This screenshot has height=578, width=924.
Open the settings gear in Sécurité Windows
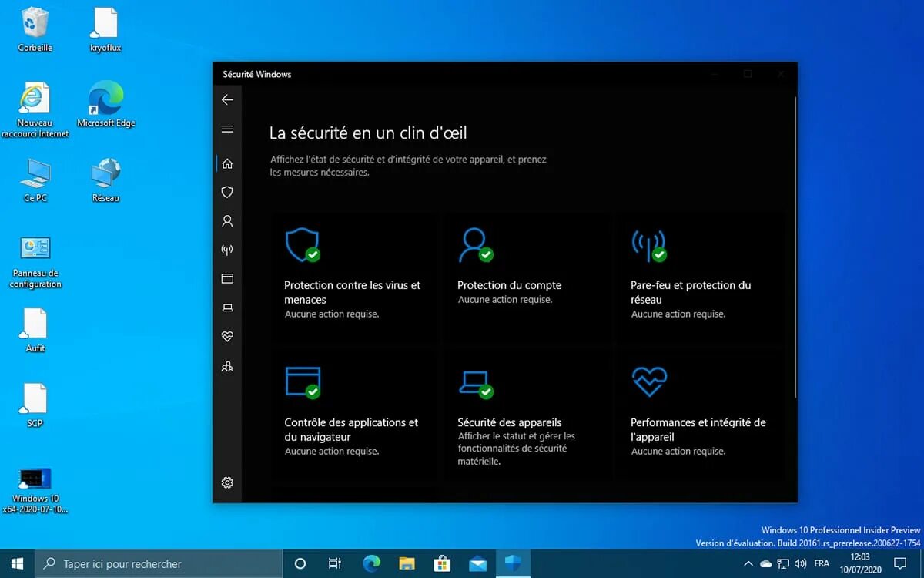click(227, 482)
